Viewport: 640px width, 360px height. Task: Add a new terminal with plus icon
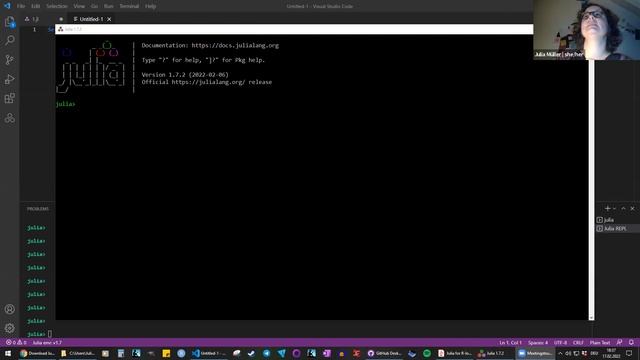coord(607,209)
